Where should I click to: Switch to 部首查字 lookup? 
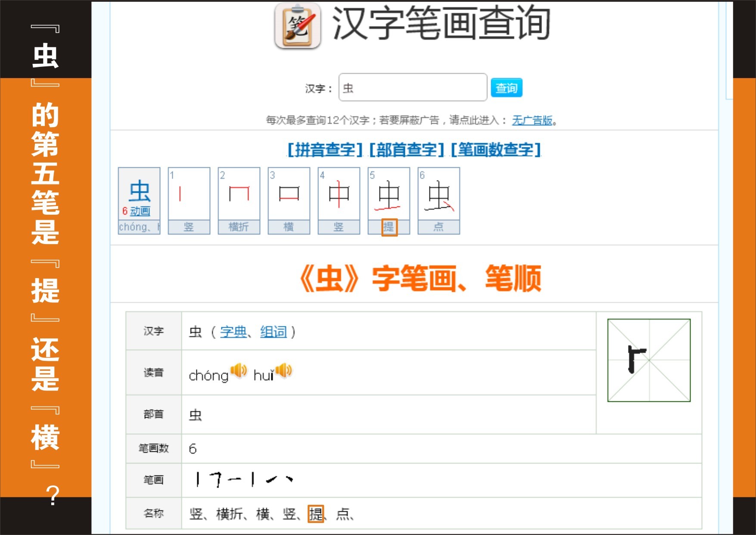pyautogui.click(x=407, y=150)
